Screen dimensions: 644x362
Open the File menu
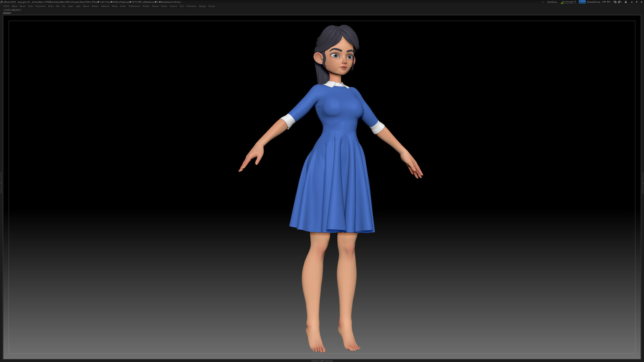[64, 6]
